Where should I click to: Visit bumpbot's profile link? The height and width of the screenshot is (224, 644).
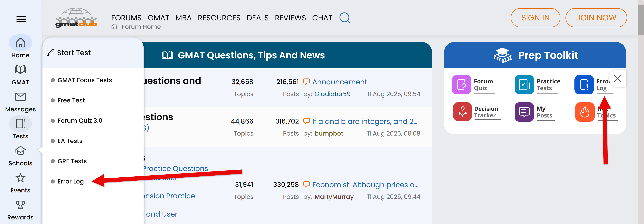(x=329, y=133)
